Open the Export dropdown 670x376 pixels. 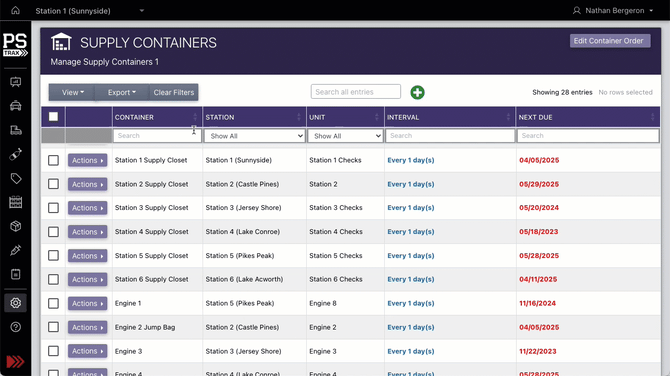122,92
